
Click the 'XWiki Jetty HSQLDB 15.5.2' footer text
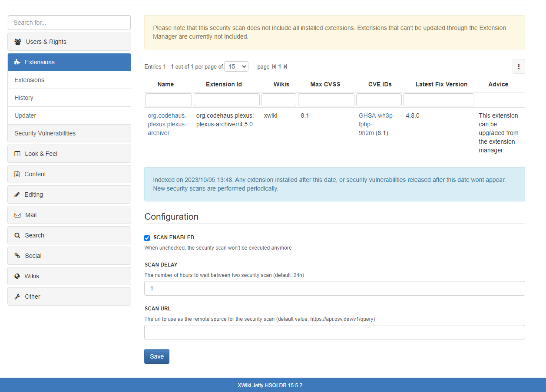click(270, 385)
